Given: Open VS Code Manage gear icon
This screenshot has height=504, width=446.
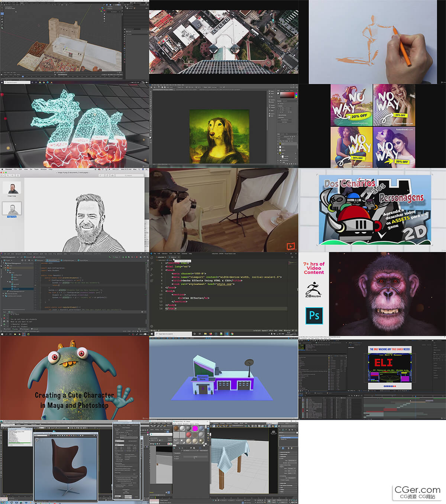Looking at the screenshot, I should pos(152,326).
